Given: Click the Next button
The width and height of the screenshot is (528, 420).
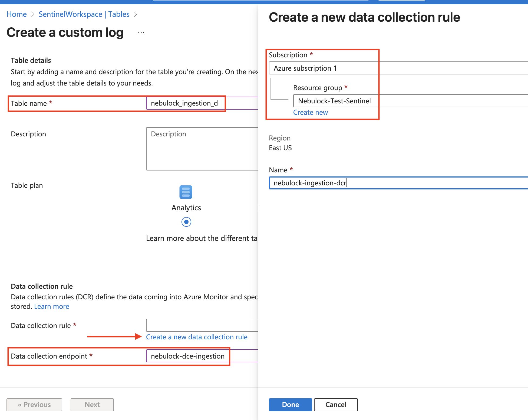Looking at the screenshot, I should point(92,405).
